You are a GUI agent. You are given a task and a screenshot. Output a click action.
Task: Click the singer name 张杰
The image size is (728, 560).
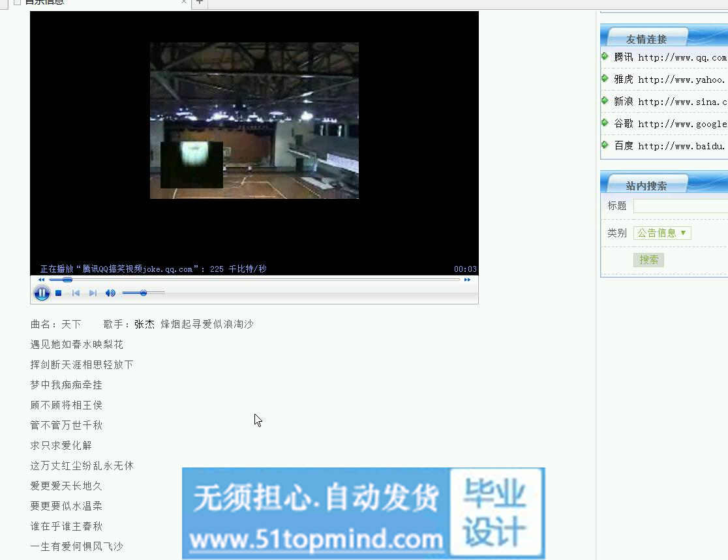coord(144,324)
